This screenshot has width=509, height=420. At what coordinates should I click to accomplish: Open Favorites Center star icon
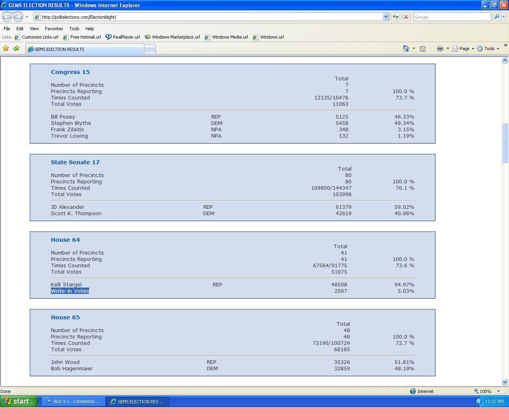(x=6, y=49)
